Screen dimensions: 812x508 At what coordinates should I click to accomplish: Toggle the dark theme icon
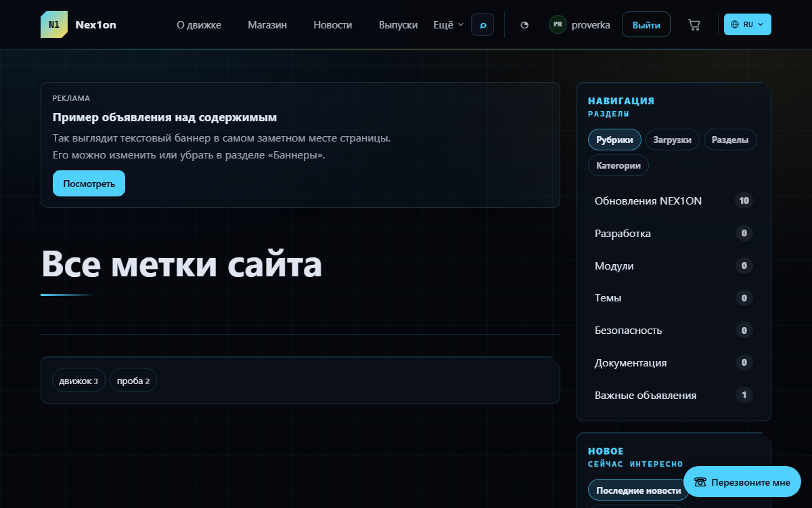[524, 25]
